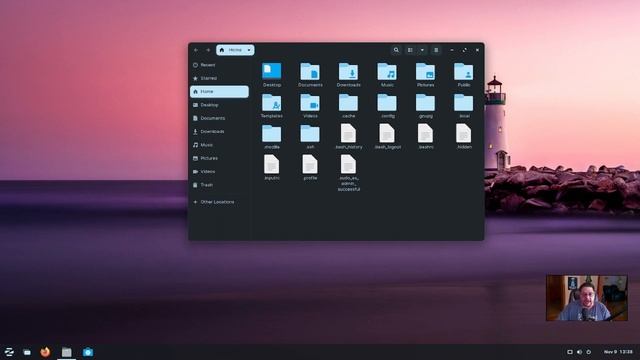Screen dimensions: 640x360
Task: Open the Documents folder icon in file grid
Action: click(x=310, y=71)
